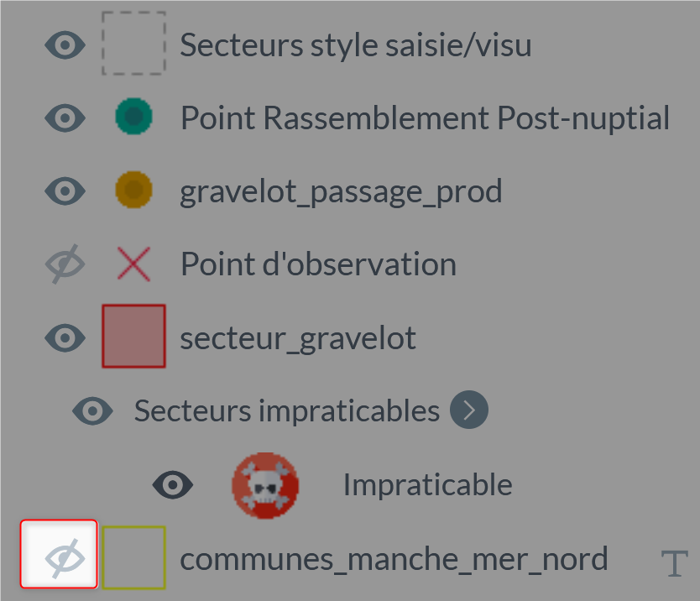Hide the Impraticable sublayer

173,484
